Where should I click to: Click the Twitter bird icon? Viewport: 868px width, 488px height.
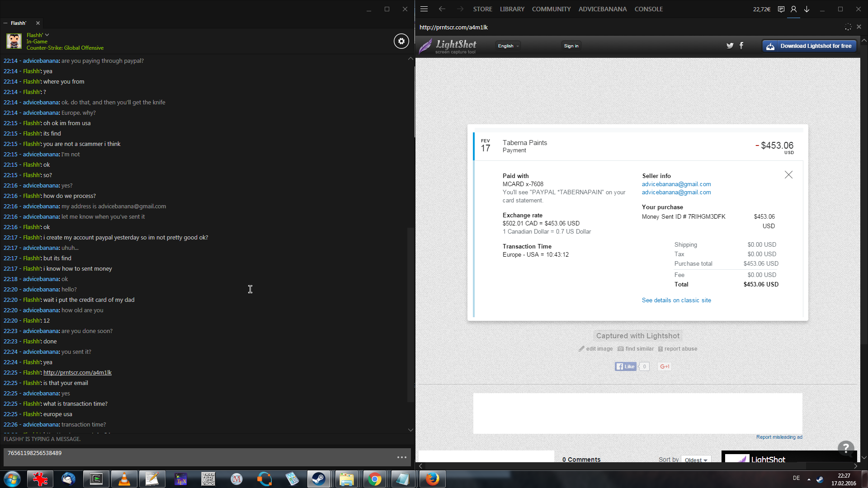(730, 46)
